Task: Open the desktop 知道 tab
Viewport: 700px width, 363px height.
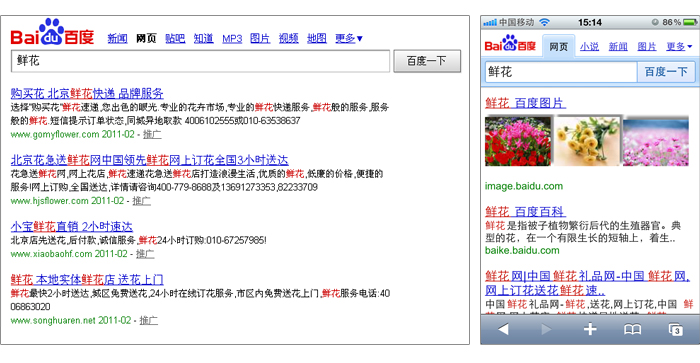Action: pos(204,38)
